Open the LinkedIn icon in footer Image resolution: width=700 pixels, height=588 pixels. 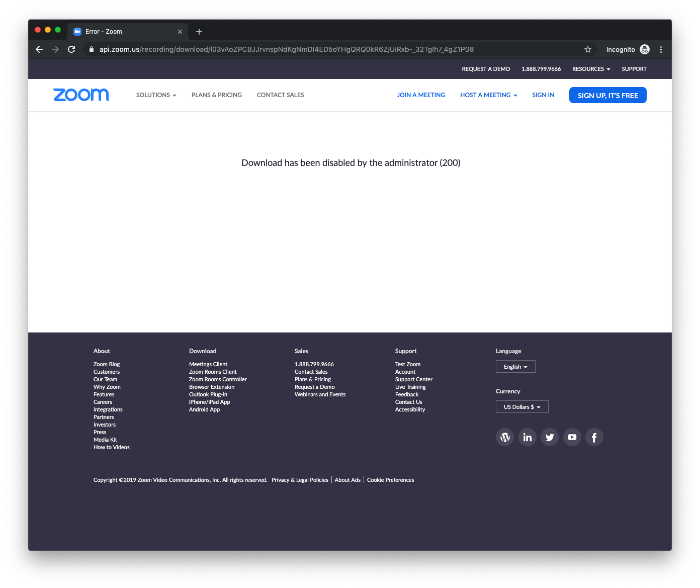point(527,437)
